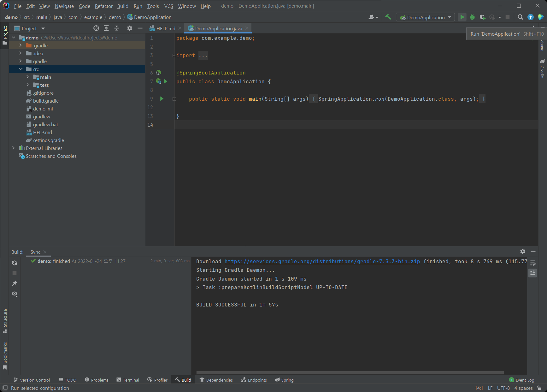
Task: Select opened file locate target icon
Action: point(96,28)
